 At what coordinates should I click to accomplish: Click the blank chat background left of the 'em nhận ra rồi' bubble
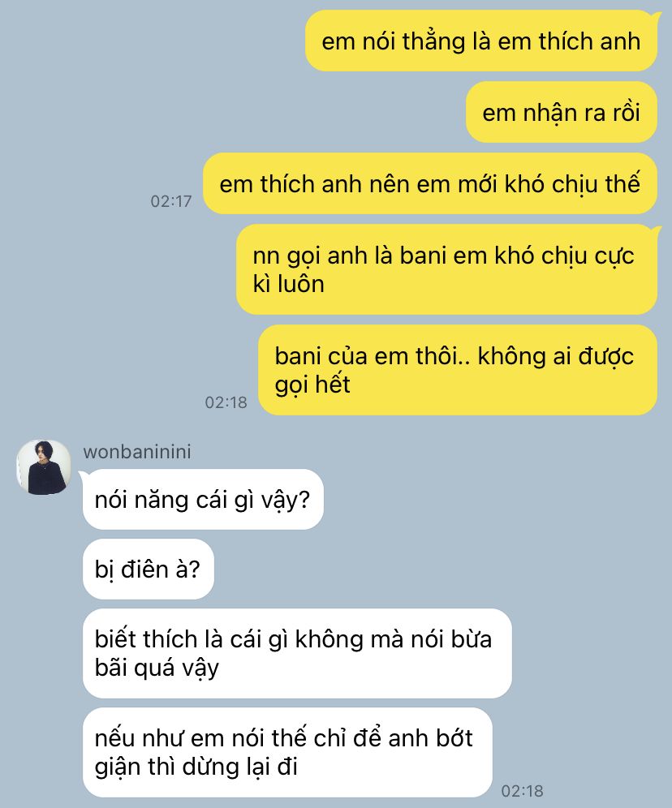point(232,112)
